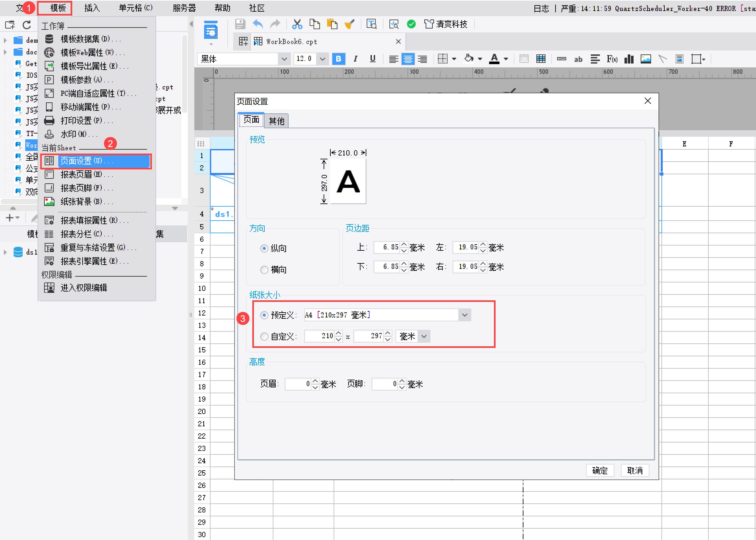756x540 pixels.
Task: Click the Undo arrow icon
Action: coord(258,24)
